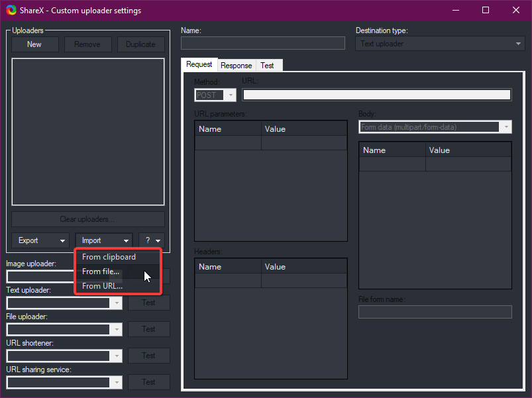
Task: Open the question mark help dropdown
Action: (152, 240)
